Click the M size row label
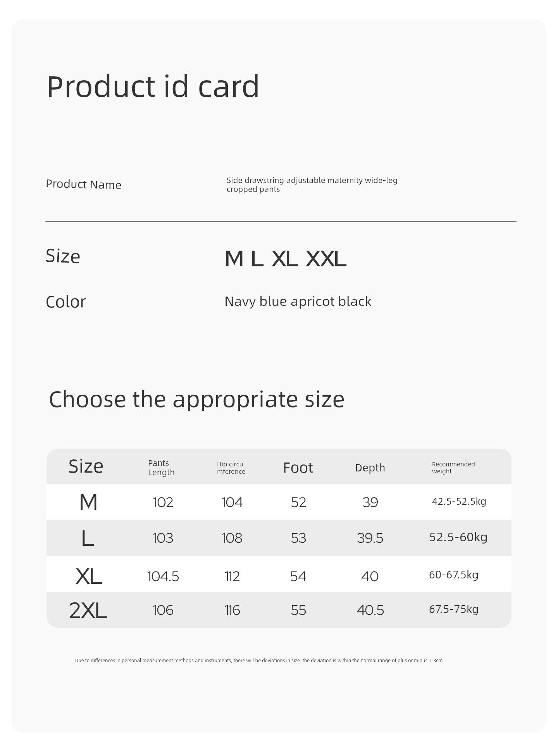The width and height of the screenshot is (558, 756). click(x=88, y=502)
